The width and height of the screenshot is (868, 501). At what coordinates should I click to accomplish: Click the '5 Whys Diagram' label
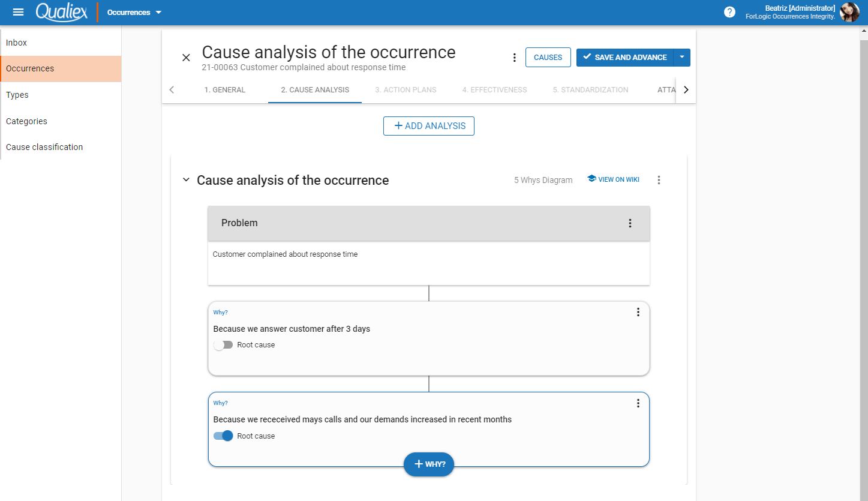[543, 180]
